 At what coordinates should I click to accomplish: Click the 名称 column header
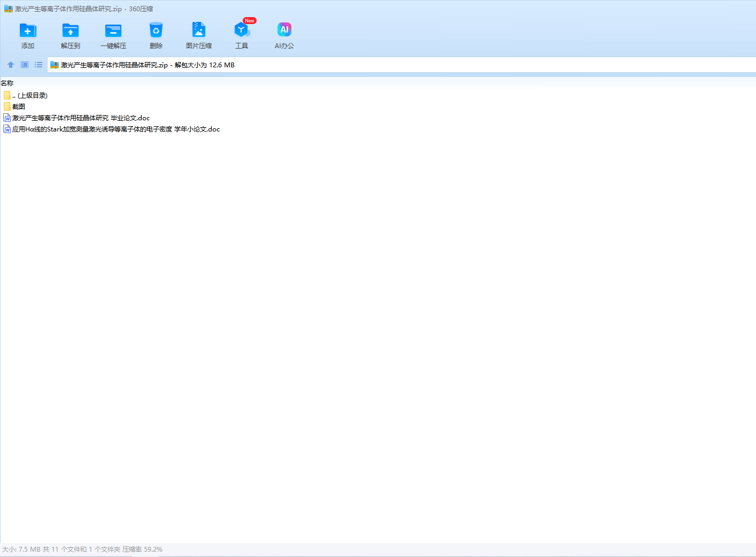click(7, 83)
